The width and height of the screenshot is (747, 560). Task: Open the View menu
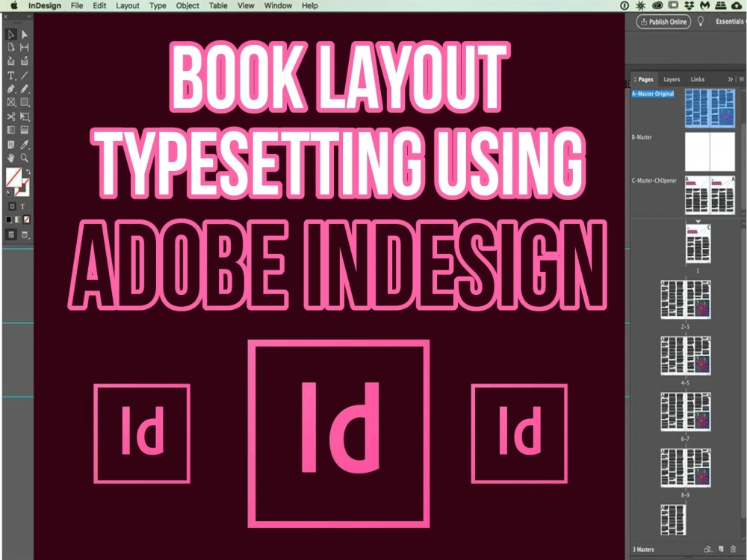click(x=246, y=6)
